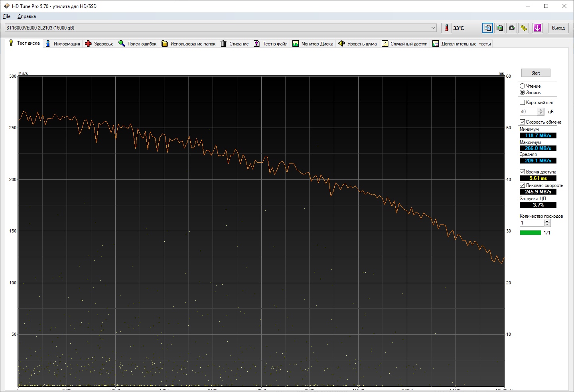The height and width of the screenshot is (392, 574).
Task: Open the Поиск ошибок tab
Action: [x=138, y=44]
